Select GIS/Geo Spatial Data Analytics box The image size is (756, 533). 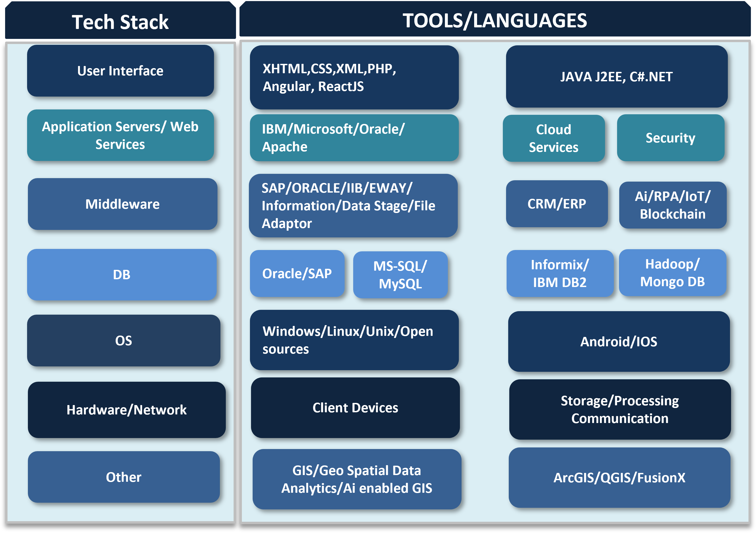point(357,479)
